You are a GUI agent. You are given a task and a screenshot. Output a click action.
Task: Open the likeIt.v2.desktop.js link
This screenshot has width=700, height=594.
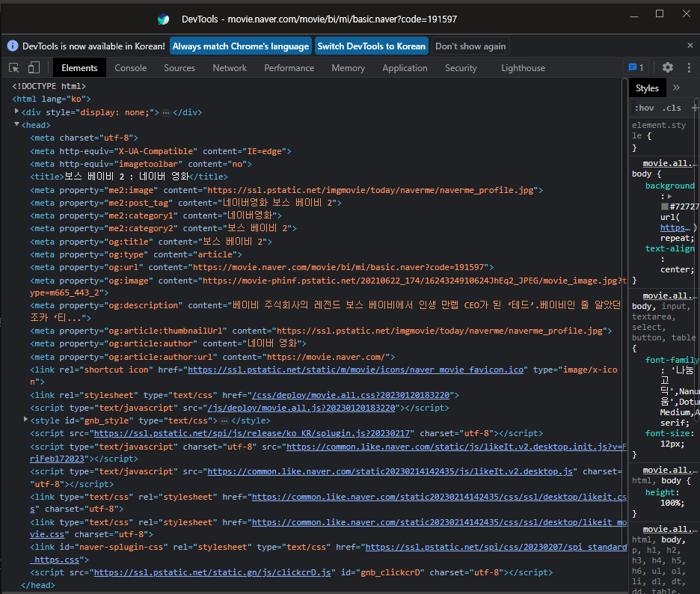[x=390, y=471]
